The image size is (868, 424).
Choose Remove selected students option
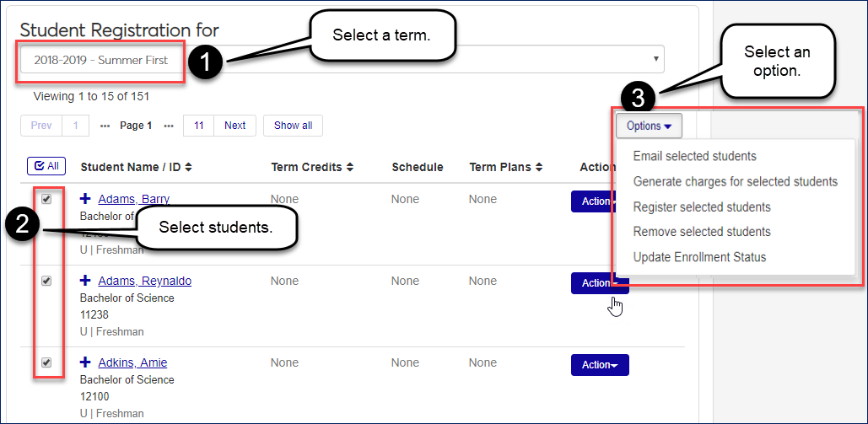(x=702, y=232)
